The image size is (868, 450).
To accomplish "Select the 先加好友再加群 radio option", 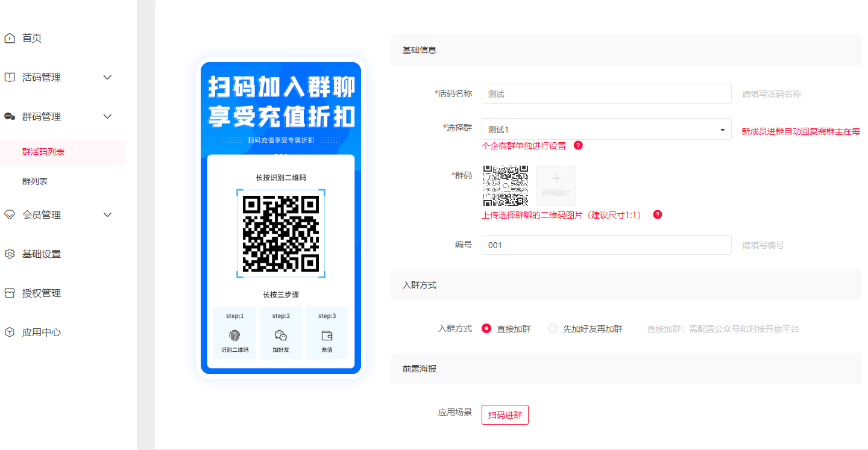I will [553, 329].
